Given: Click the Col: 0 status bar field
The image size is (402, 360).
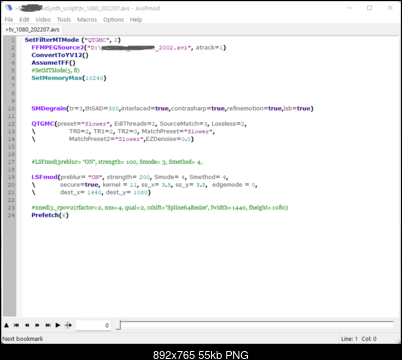Looking at the screenshot, I should coord(369,339).
